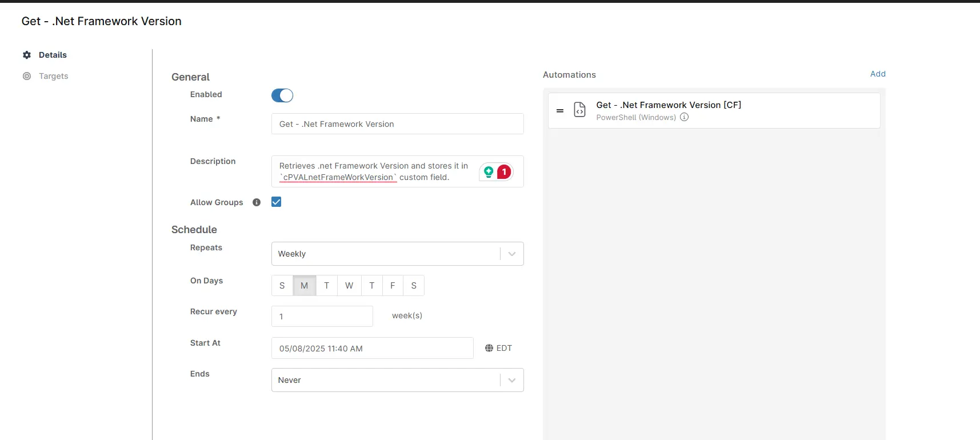Uncheck the Allow Groups checkbox

point(277,202)
